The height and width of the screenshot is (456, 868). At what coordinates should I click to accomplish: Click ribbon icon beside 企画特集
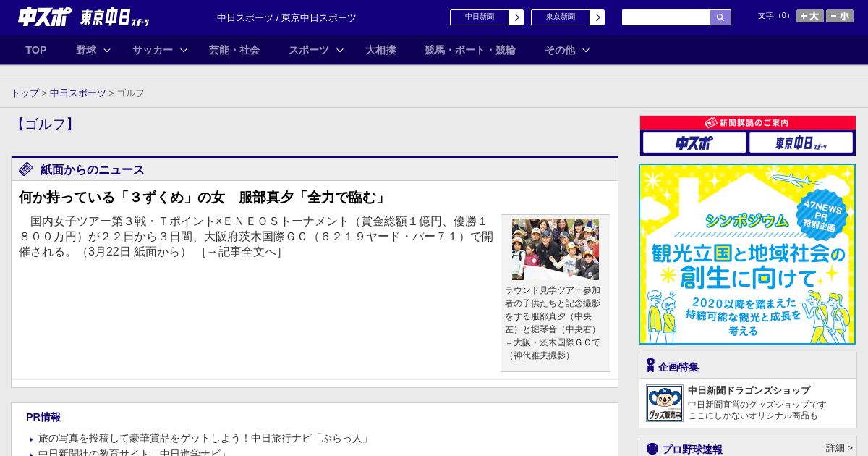point(650,366)
